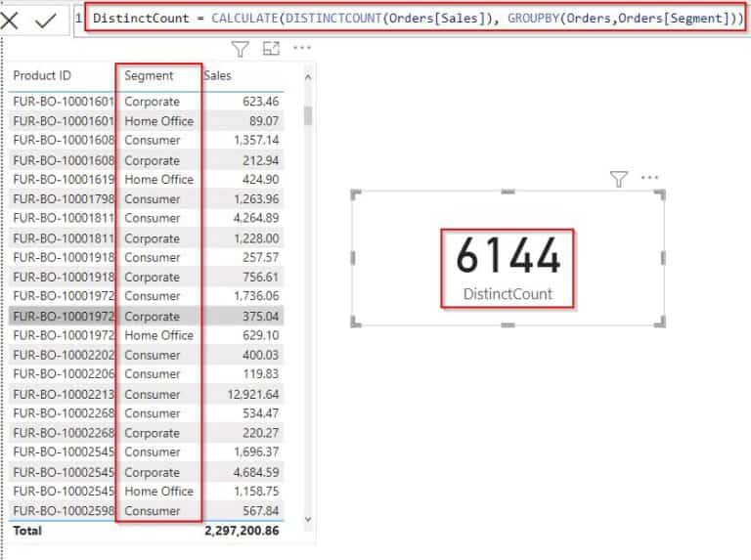The width and height of the screenshot is (751, 560).
Task: Select Sales cell 400.03
Action: pyautogui.click(x=260, y=355)
